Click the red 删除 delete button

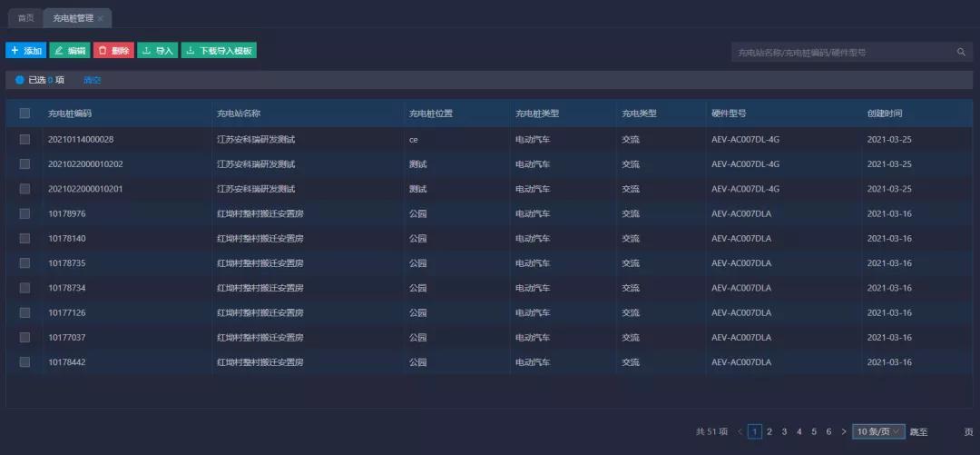point(113,51)
